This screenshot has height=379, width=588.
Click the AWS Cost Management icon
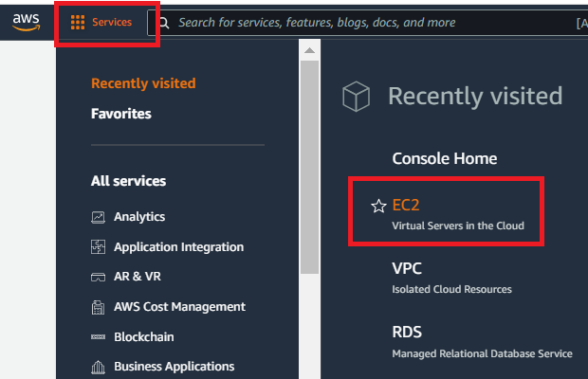[98, 308]
